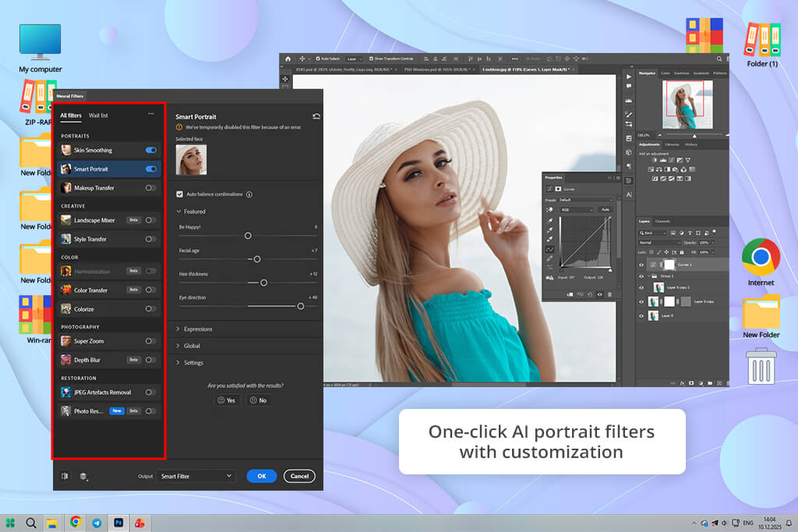Switch to the Swatches tab

coord(681,73)
